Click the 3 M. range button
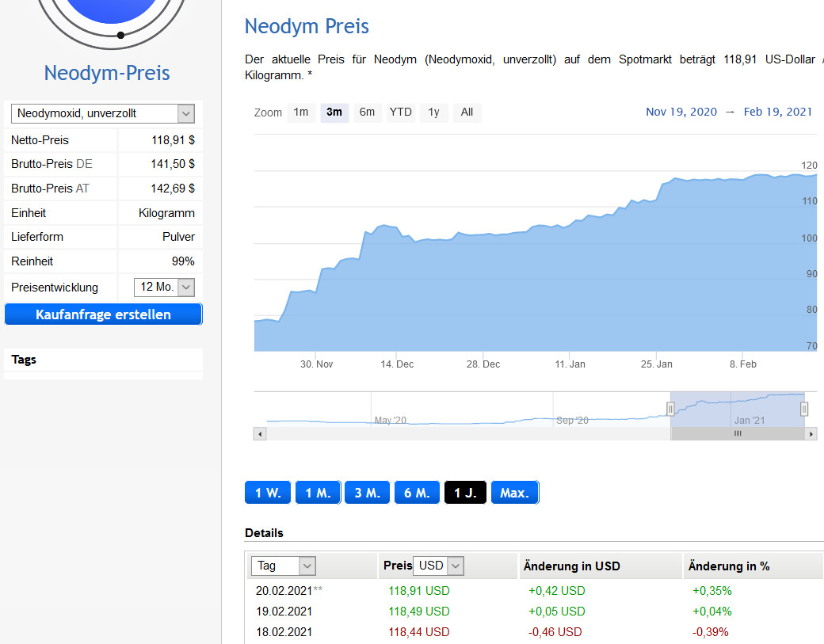Viewport: 824px width, 644px height. [x=368, y=493]
